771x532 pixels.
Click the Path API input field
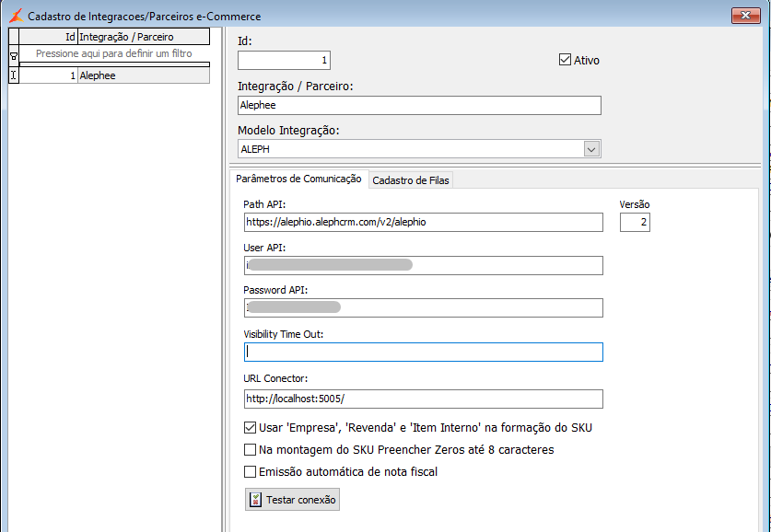tap(423, 222)
